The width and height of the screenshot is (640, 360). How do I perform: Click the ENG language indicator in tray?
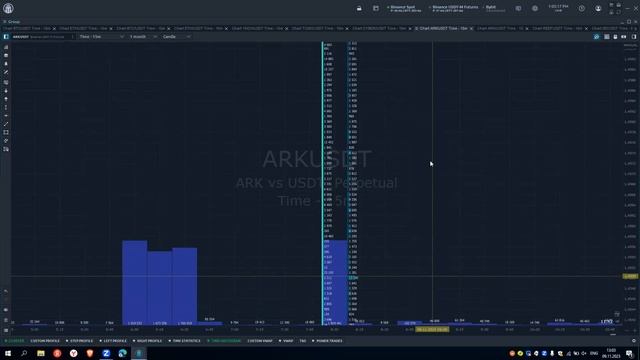click(x=594, y=353)
